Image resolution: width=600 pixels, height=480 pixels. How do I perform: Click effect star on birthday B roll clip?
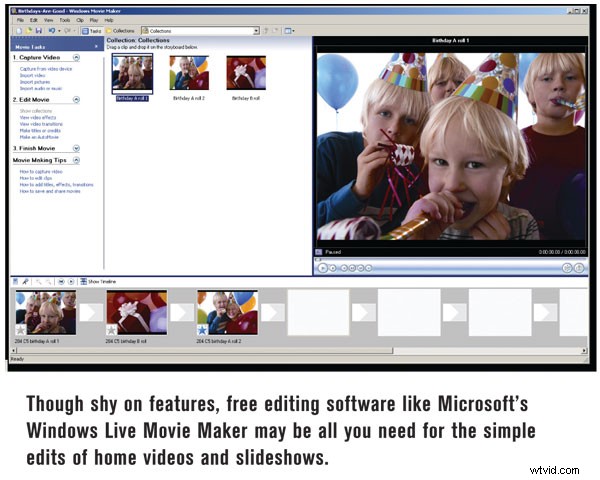coord(111,329)
